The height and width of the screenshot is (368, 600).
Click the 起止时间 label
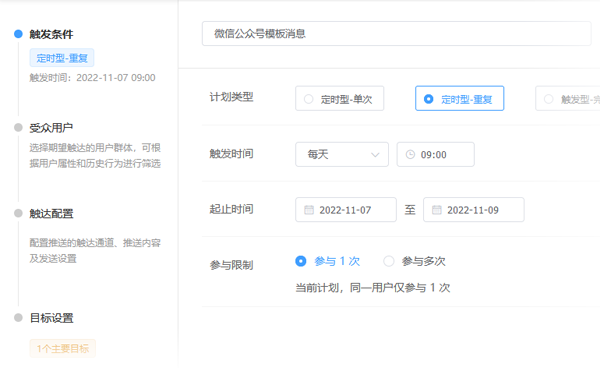point(231,209)
